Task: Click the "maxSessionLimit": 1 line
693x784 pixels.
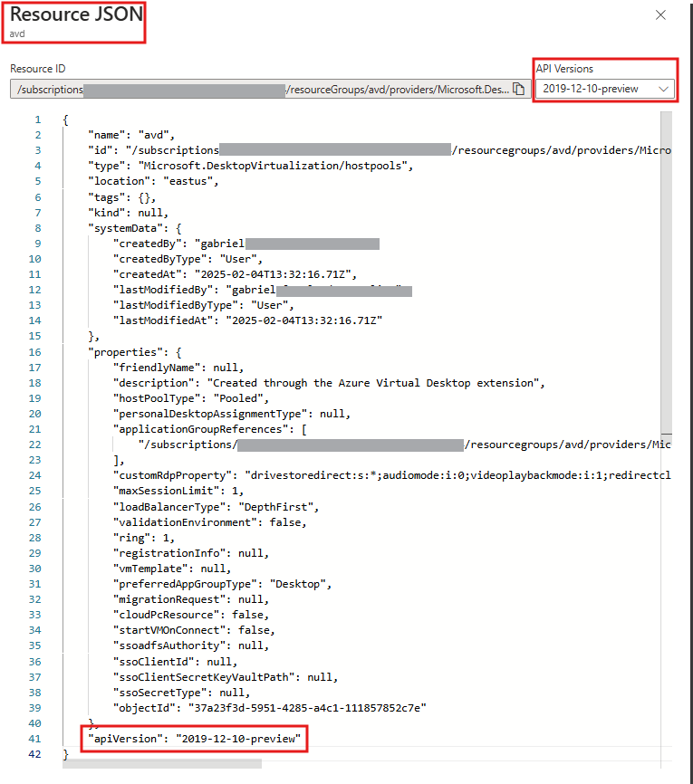Action: click(x=178, y=491)
